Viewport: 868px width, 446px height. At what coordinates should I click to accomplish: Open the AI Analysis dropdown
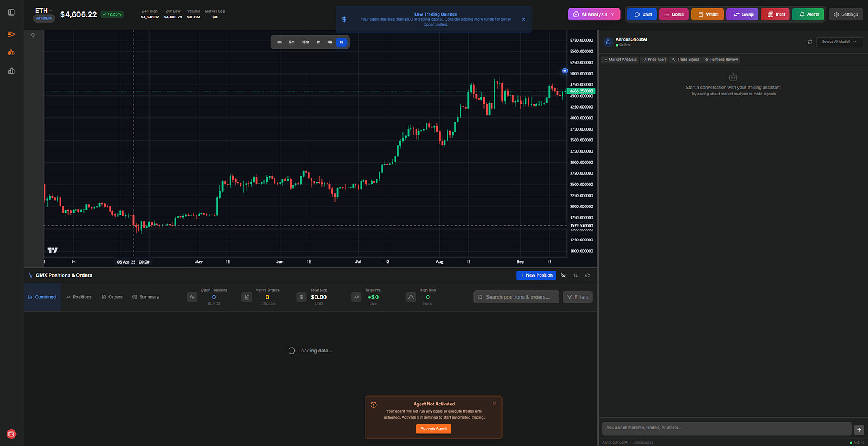pyautogui.click(x=594, y=14)
